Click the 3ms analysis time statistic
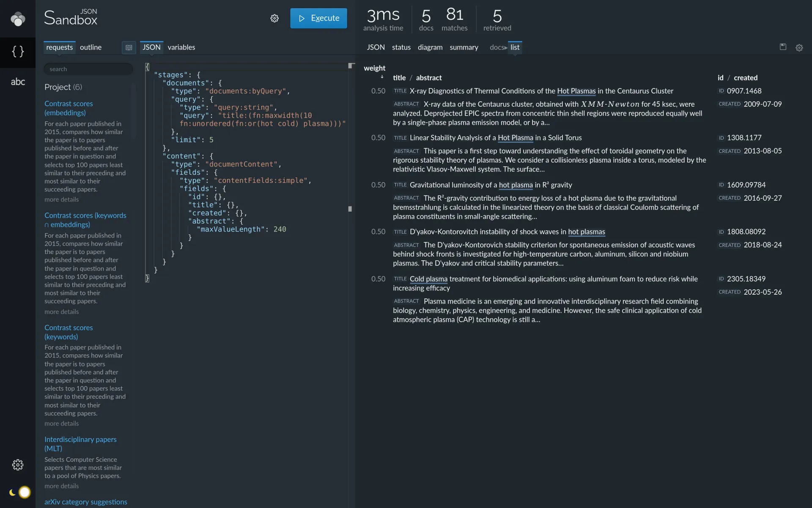Image resolution: width=812 pixels, height=508 pixels. coord(383,19)
